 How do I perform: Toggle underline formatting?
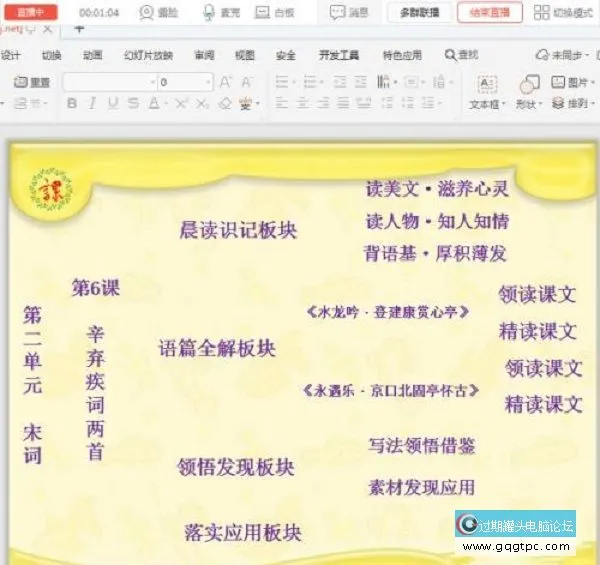(x=113, y=103)
